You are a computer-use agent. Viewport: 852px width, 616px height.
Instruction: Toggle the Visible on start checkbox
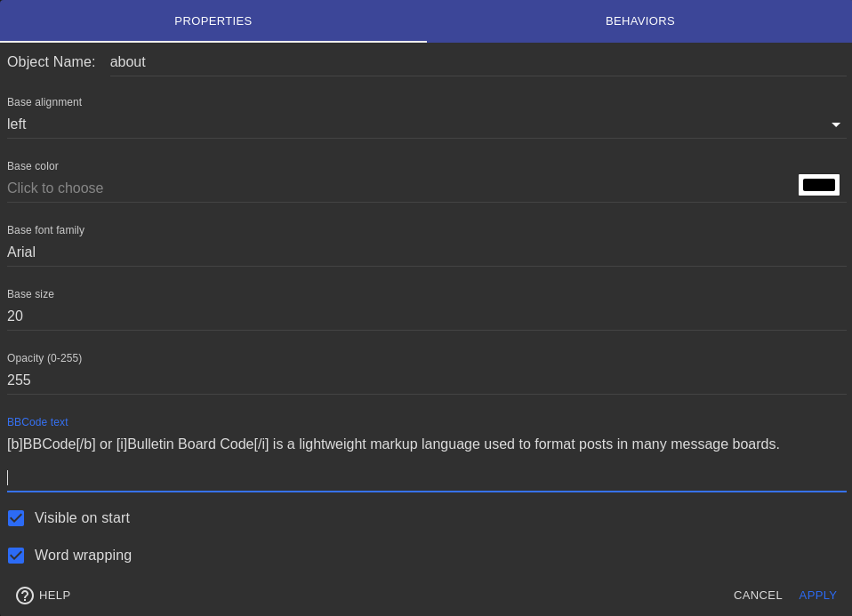(16, 518)
